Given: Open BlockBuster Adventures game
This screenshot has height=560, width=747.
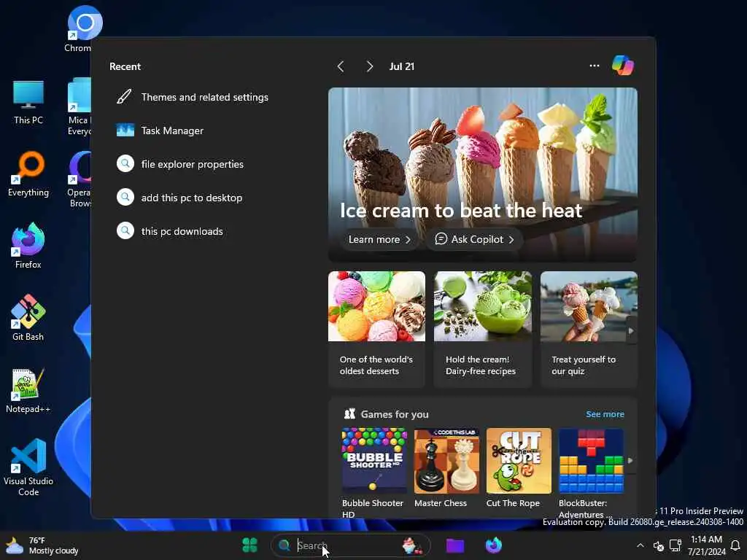Looking at the screenshot, I should pos(591,472).
